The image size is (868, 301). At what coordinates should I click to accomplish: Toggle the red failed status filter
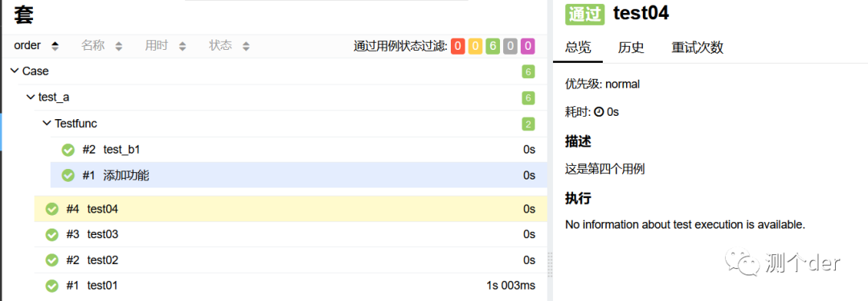[x=457, y=46]
